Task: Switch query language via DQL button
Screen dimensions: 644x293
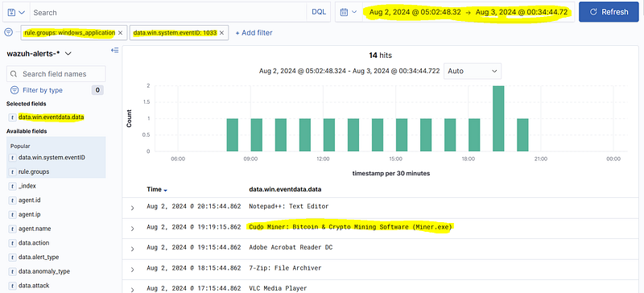Action: [319, 12]
